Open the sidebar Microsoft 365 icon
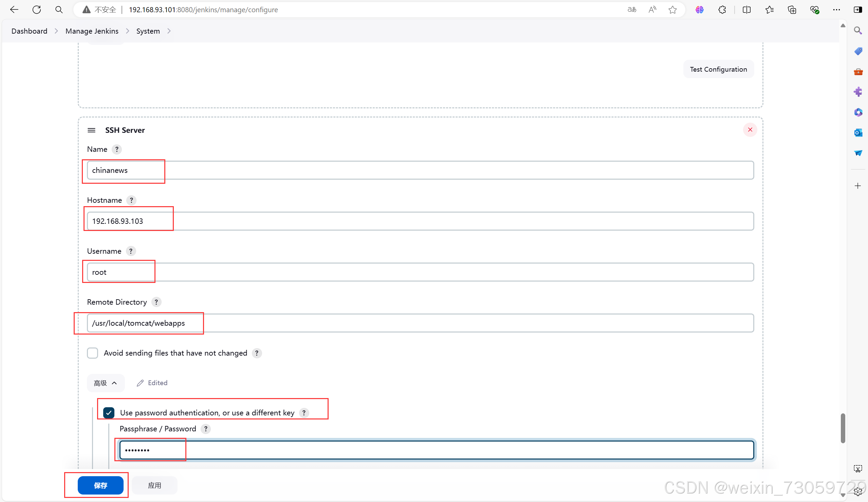Screen dimensions: 868x502 click(x=858, y=112)
